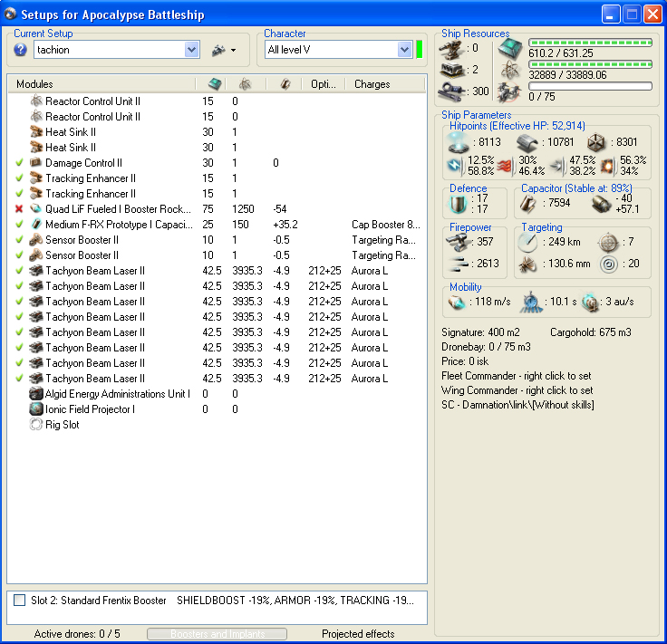667x644 pixels.
Task: Click the Price: 0 isk text
Action: tap(465, 361)
